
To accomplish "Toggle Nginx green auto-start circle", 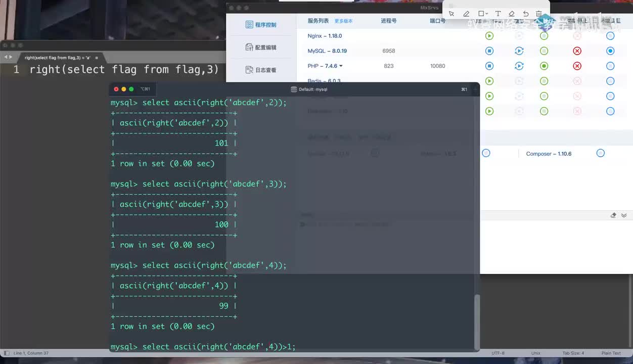I will pos(544,36).
